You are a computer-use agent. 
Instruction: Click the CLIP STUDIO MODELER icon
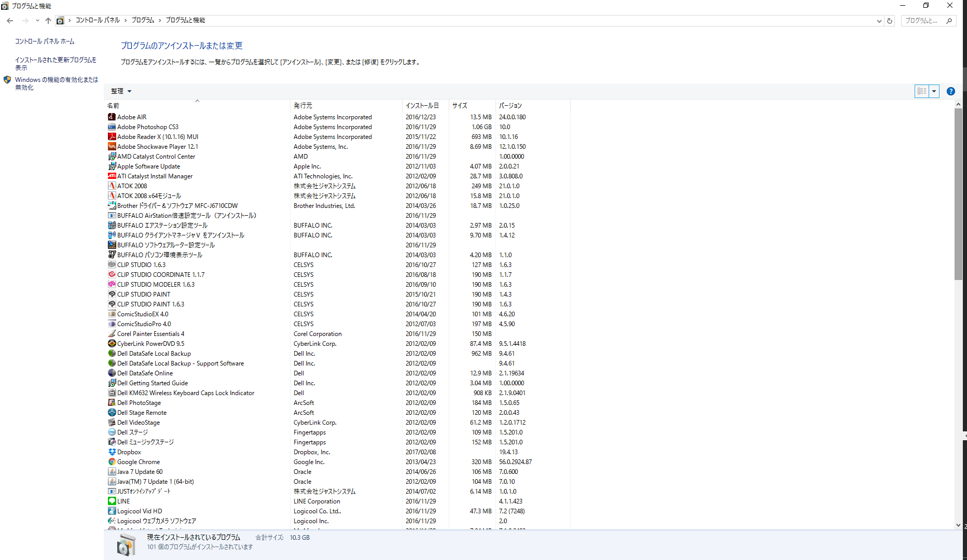(x=112, y=285)
